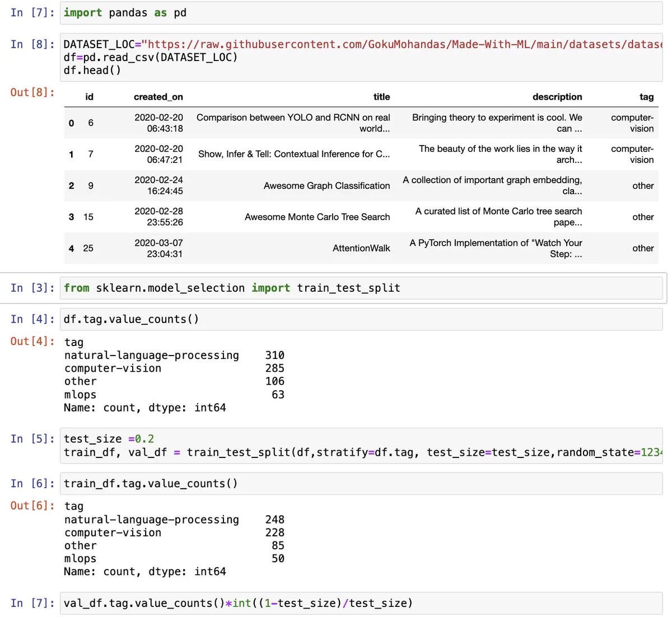Click the 'Show, Infer & Tell' title cell
This screenshot has width=672, height=617.
294,154
